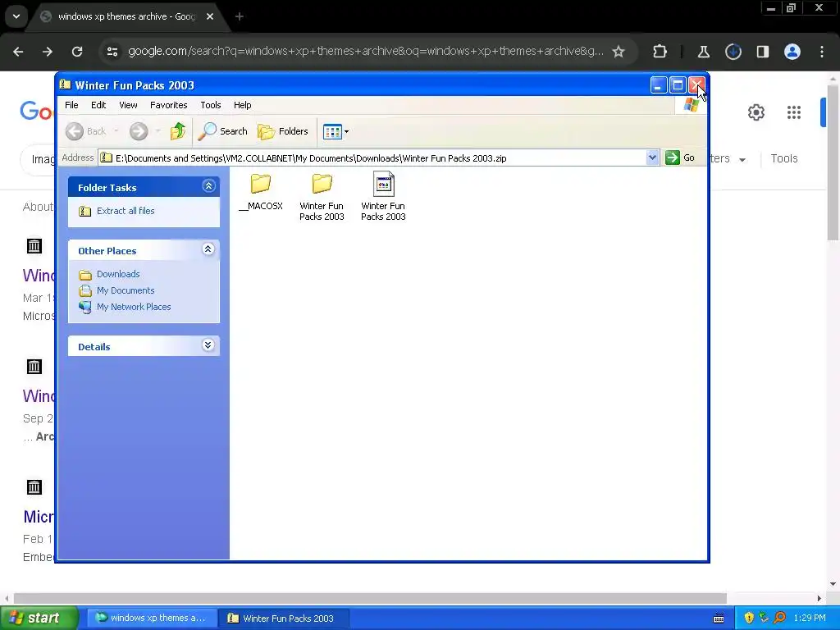
Task: Open the Help menu
Action: coord(243,105)
